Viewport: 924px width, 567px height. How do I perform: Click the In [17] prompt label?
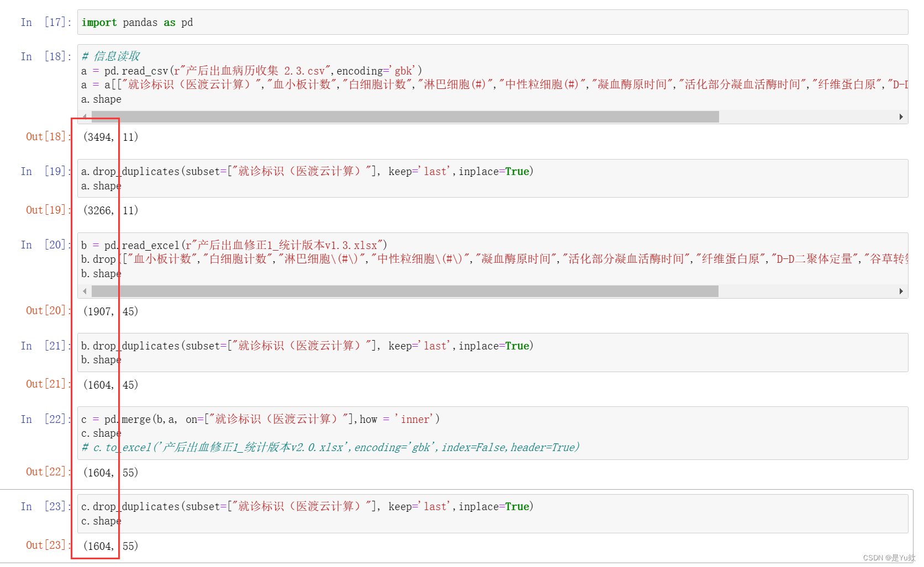(x=46, y=22)
